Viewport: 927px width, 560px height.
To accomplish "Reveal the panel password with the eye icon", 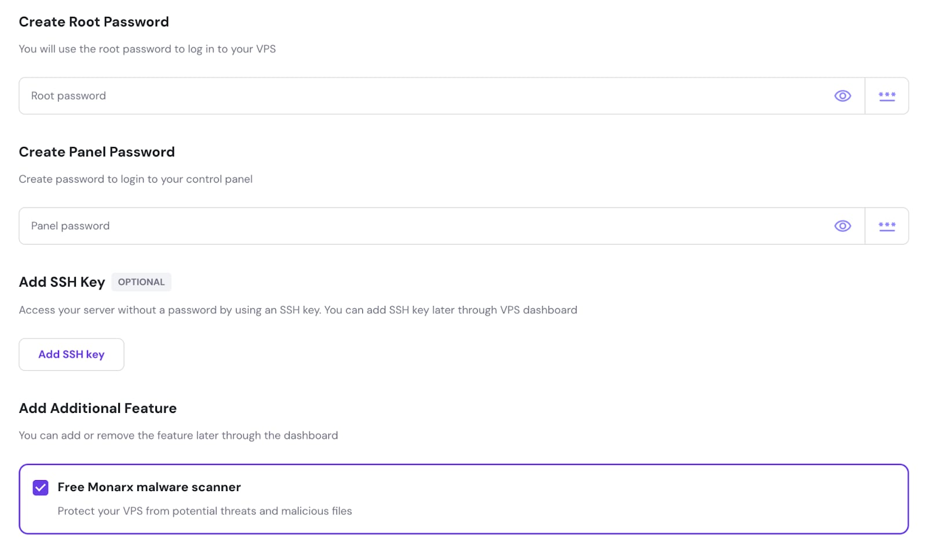I will [843, 226].
